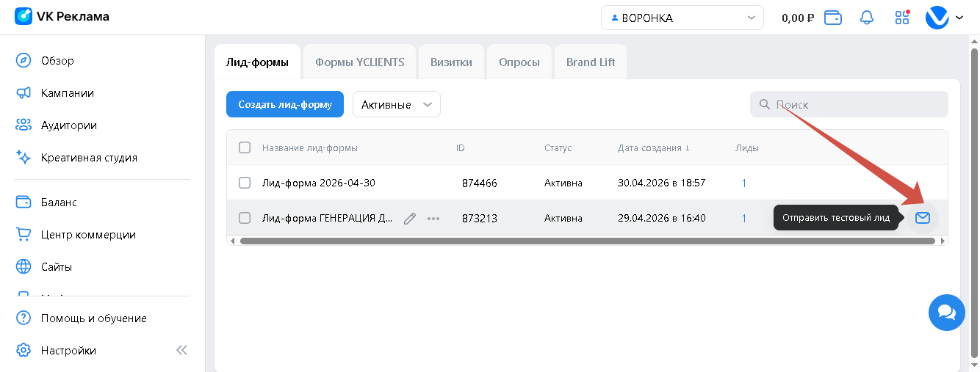This screenshot has width=980, height=372.
Task: Sort by Дата создания column
Action: (654, 147)
